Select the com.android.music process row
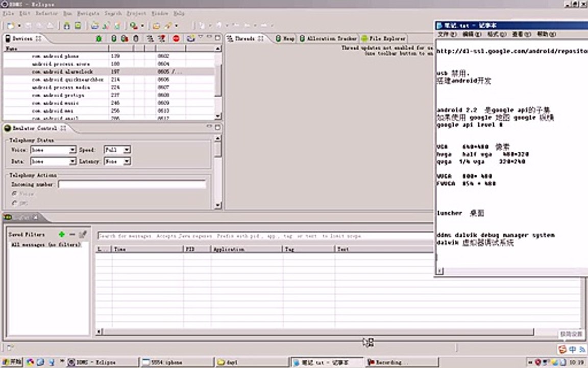 pos(109,103)
